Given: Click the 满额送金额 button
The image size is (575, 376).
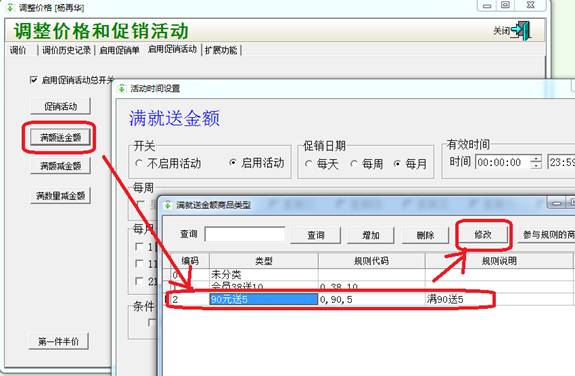Looking at the screenshot, I should tap(61, 138).
